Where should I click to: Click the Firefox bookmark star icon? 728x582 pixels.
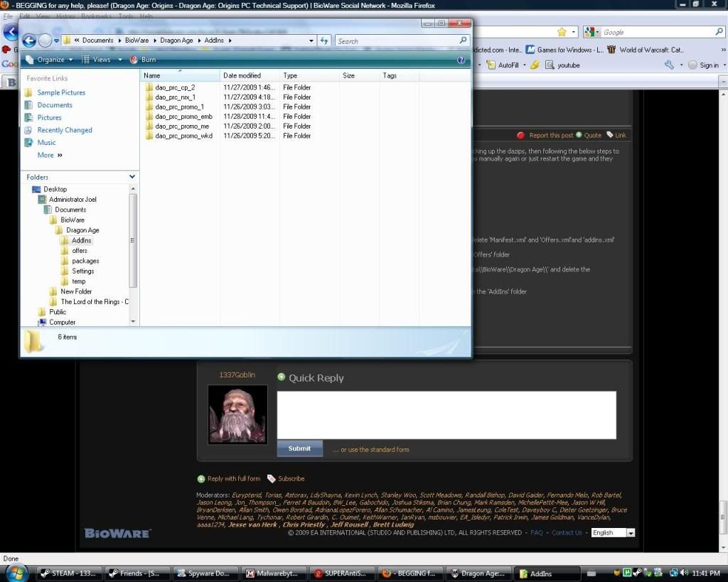[x=562, y=32]
